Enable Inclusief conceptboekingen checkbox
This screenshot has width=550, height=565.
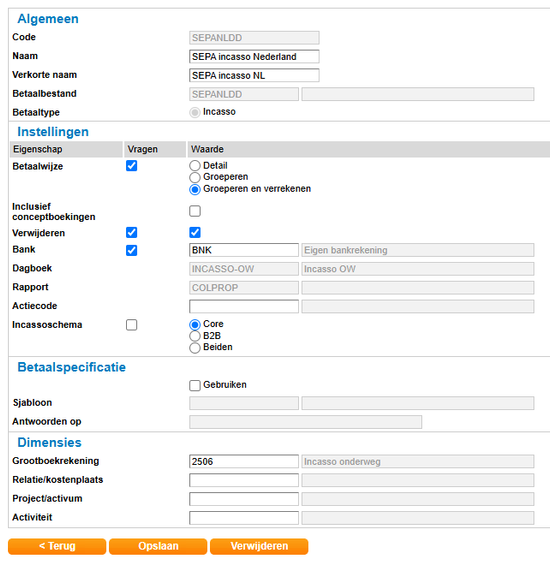(x=195, y=211)
